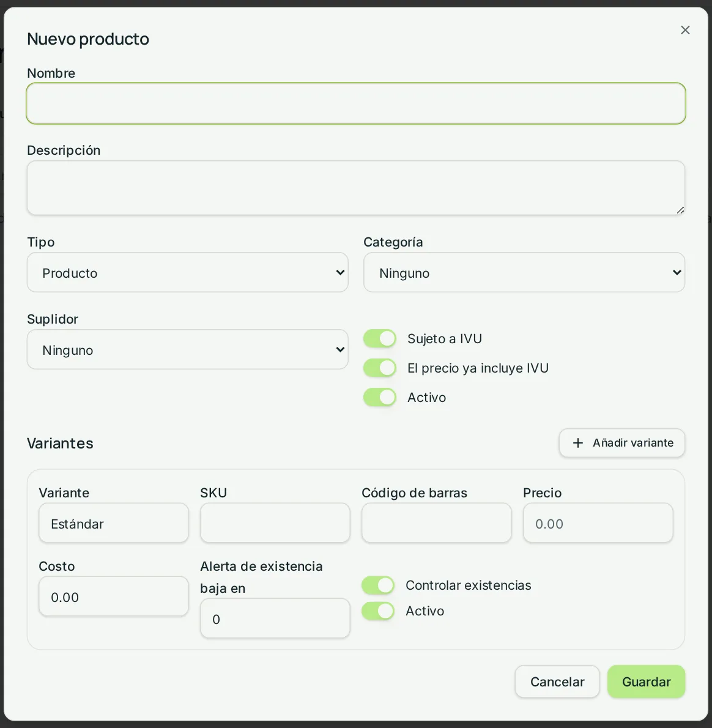Select the Código de barras field
The width and height of the screenshot is (712, 728).
pyautogui.click(x=437, y=523)
